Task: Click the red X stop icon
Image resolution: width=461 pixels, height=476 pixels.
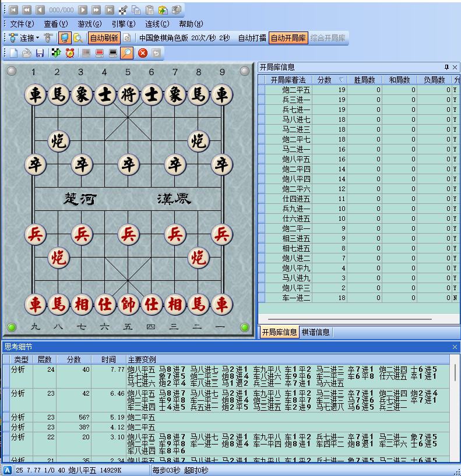Action: click(x=143, y=53)
